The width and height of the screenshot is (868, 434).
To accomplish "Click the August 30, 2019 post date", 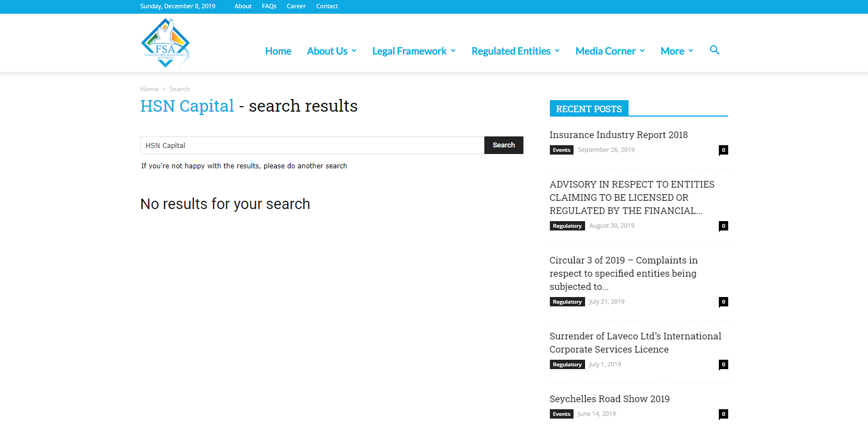I will coord(612,226).
